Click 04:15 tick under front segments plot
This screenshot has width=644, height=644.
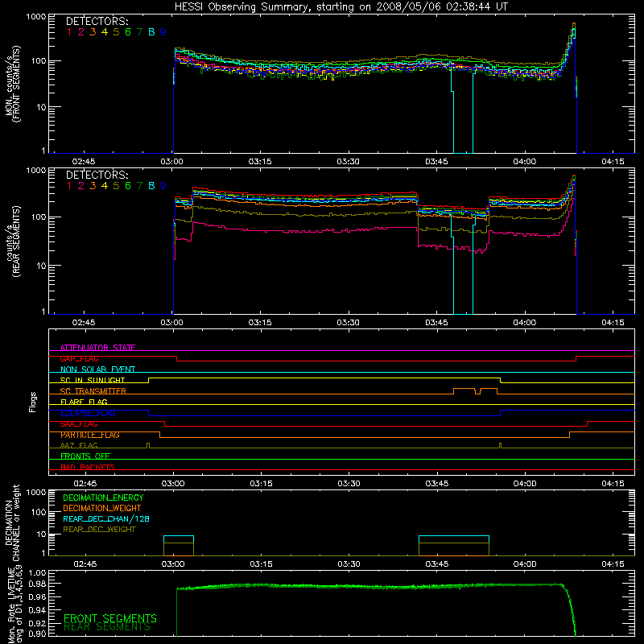[x=613, y=162]
